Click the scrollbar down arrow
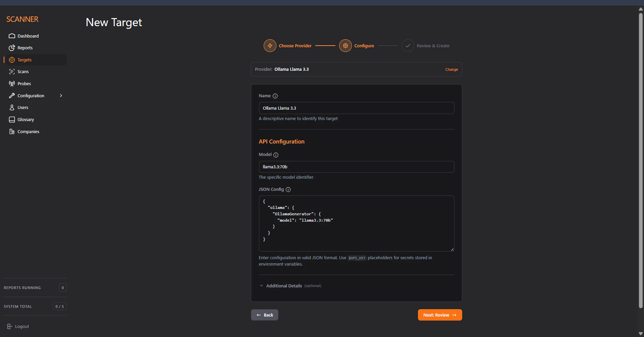644x337 pixels. [641, 334]
